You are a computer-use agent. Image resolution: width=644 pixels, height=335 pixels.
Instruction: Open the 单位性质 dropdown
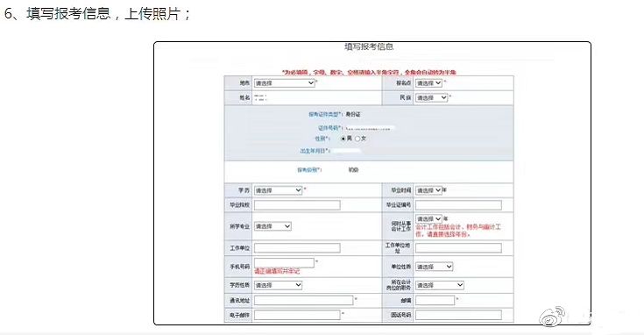[x=434, y=267]
